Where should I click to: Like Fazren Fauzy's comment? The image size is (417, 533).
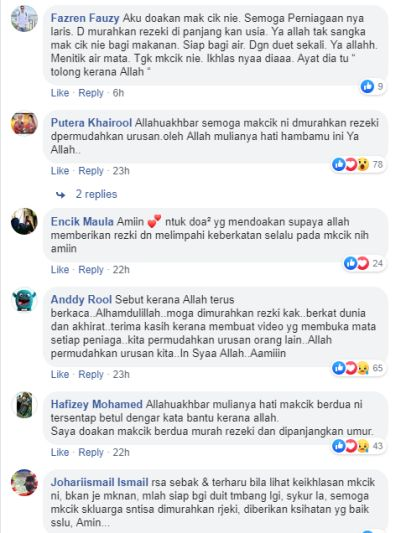[x=60, y=93]
